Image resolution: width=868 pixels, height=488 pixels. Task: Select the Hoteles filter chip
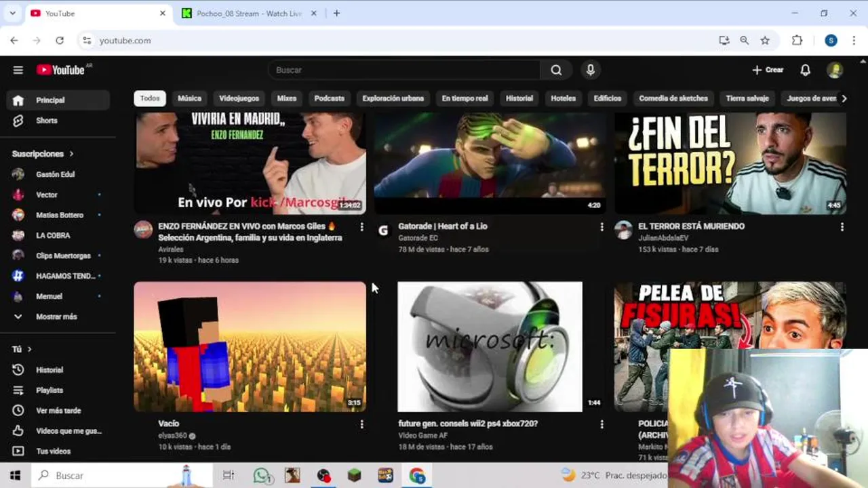563,98
